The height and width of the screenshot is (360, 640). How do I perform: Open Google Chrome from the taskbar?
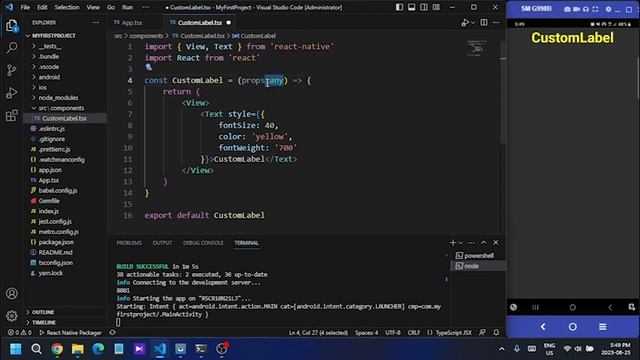(x=57, y=349)
